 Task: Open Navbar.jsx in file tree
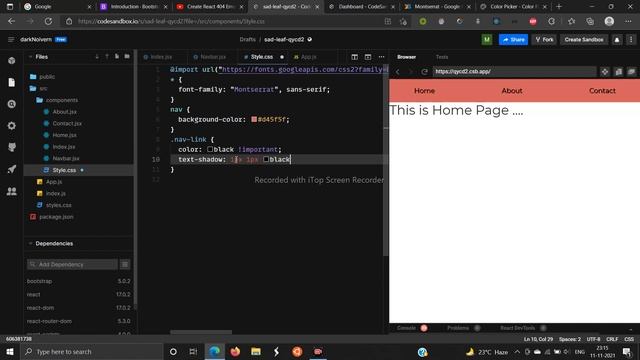click(61, 158)
